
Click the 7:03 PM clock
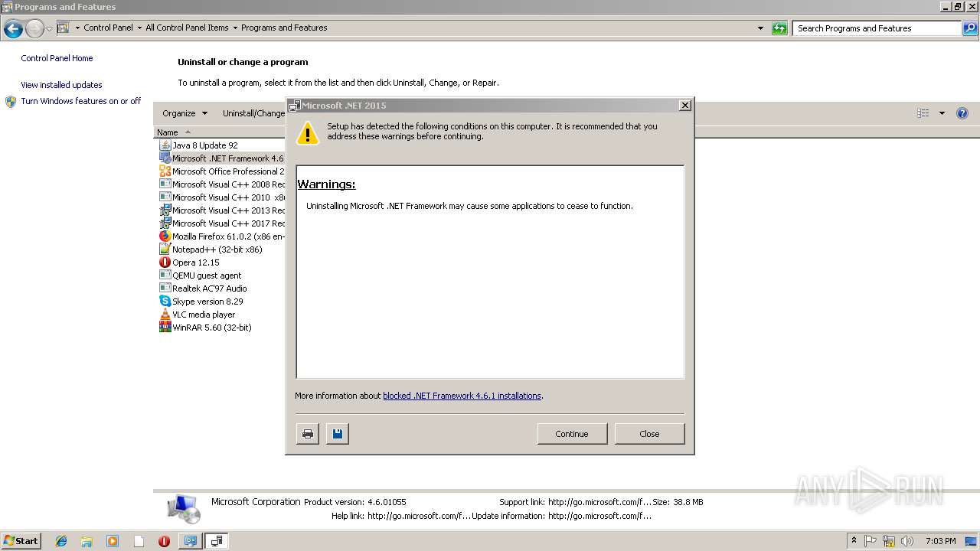point(940,541)
